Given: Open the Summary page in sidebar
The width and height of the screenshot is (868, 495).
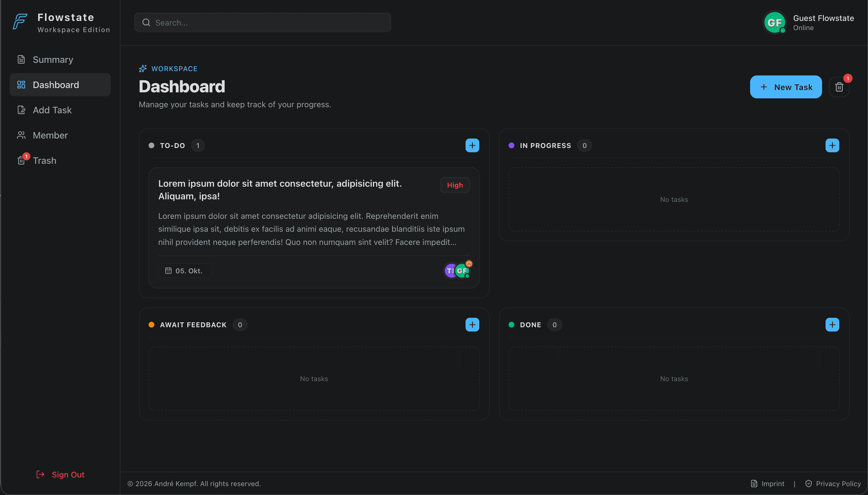Looking at the screenshot, I should click(60, 59).
